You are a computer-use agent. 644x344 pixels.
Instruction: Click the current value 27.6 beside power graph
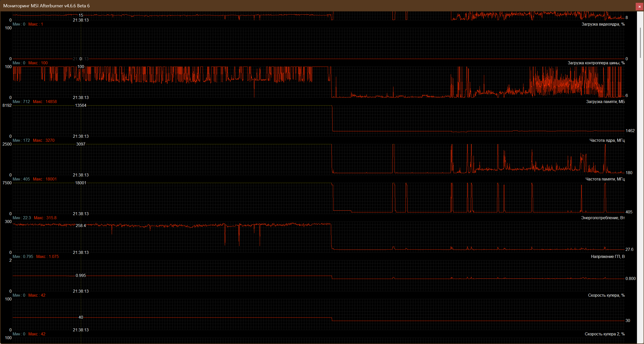coord(629,250)
